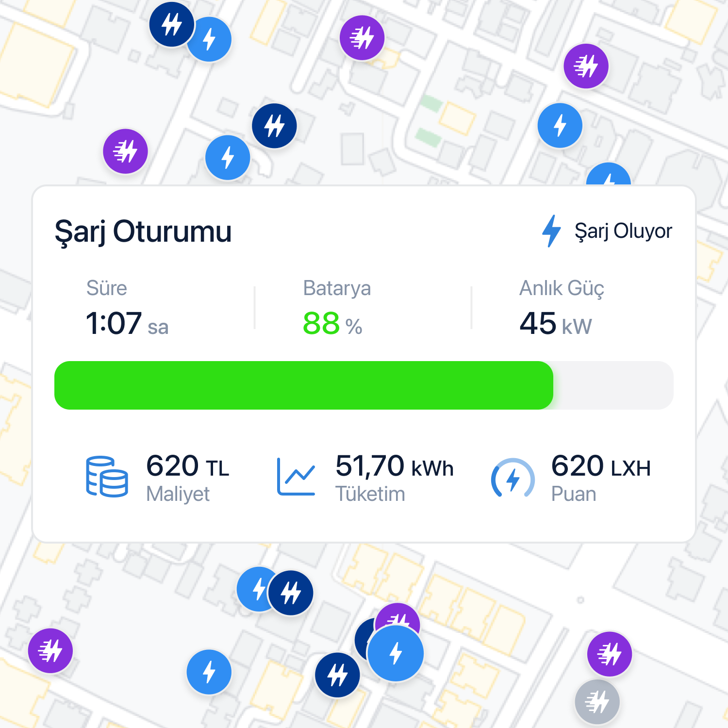Screen dimensions: 728x728
Task: Tap the dark navy pin above the card center-left
Action: 274,126
